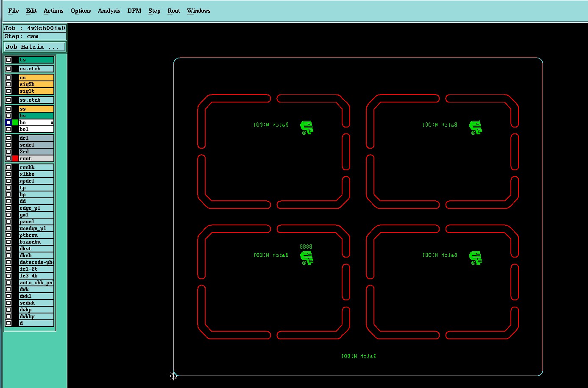Select the tp layer name
Viewport: 588px width, 388px height.
36,188
